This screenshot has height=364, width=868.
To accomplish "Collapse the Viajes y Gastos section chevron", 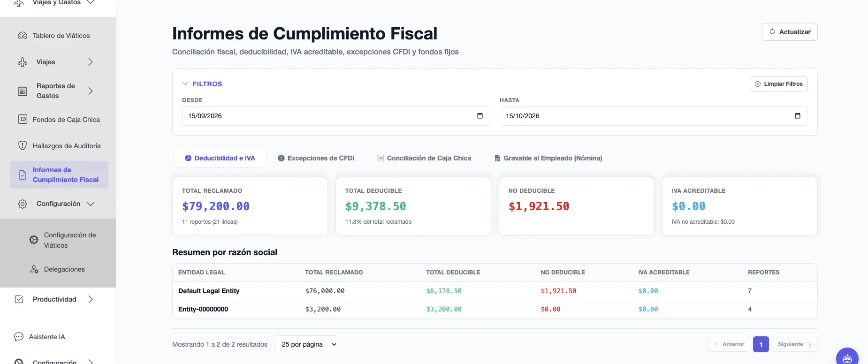I will tap(91, 2).
